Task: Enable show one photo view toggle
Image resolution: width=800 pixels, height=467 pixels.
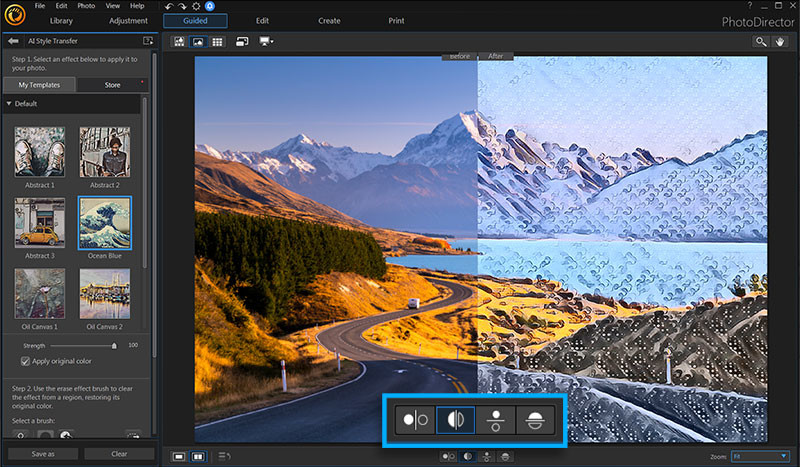Action: click(x=179, y=456)
